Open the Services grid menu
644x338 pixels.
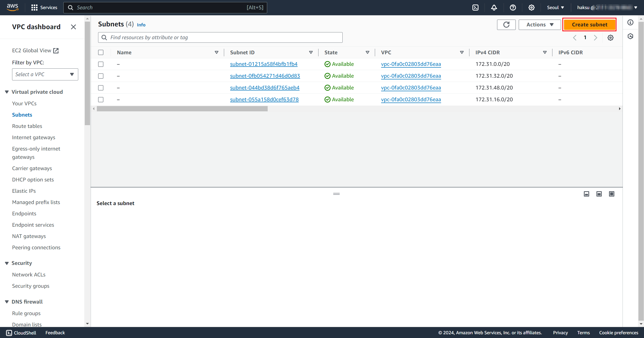(x=34, y=8)
